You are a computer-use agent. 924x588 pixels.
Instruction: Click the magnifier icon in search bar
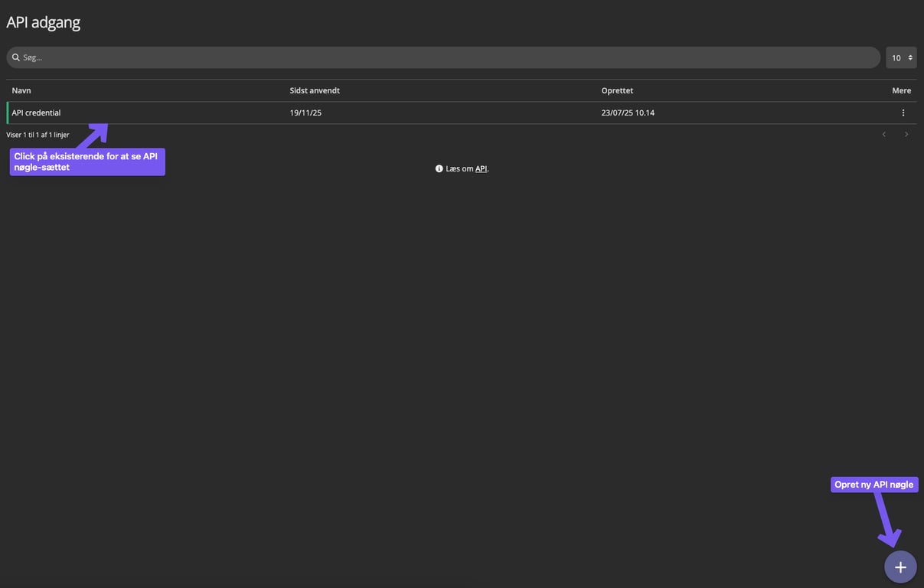click(x=16, y=57)
